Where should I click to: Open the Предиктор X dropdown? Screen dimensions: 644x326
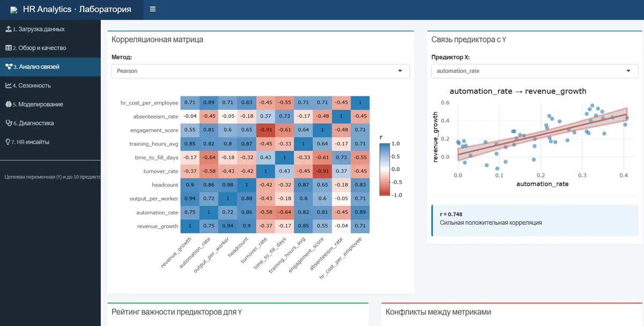pyautogui.click(x=535, y=71)
